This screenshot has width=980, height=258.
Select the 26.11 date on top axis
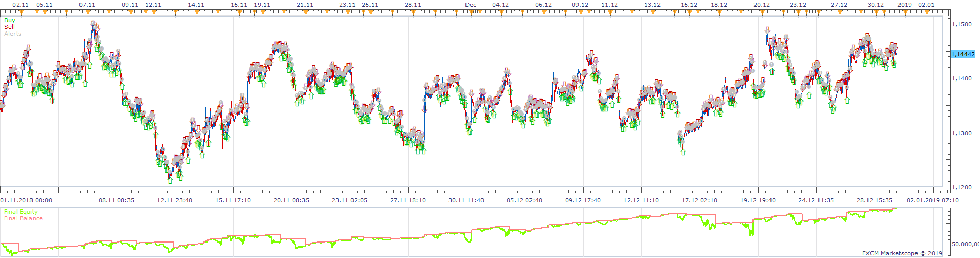(x=370, y=5)
